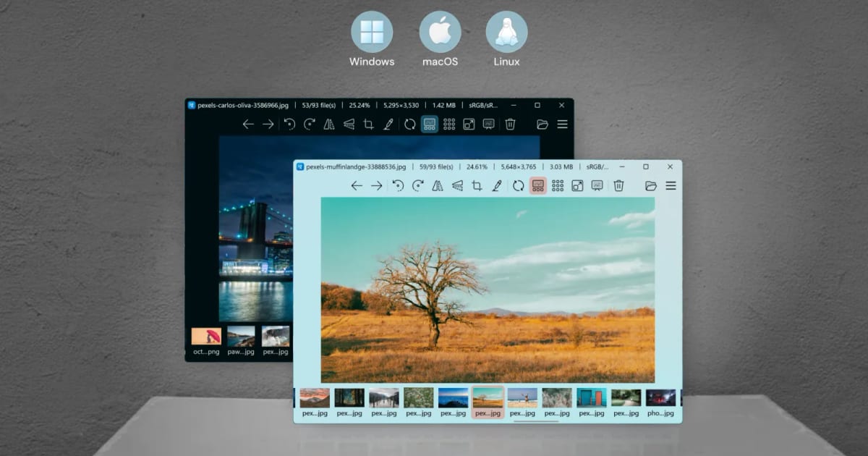This screenshot has width=868, height=456.
Task: Delete the current image in front light window
Action: pos(618,186)
